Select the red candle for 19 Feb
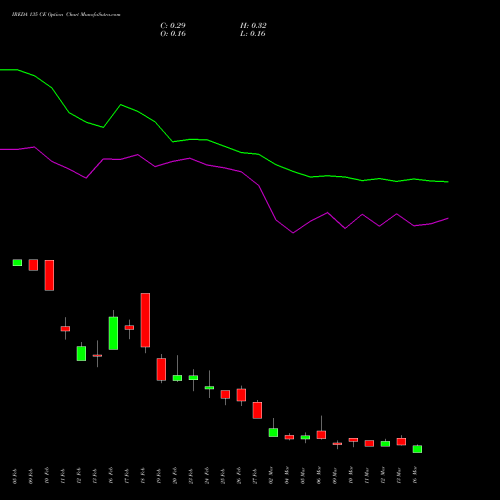 (161, 369)
